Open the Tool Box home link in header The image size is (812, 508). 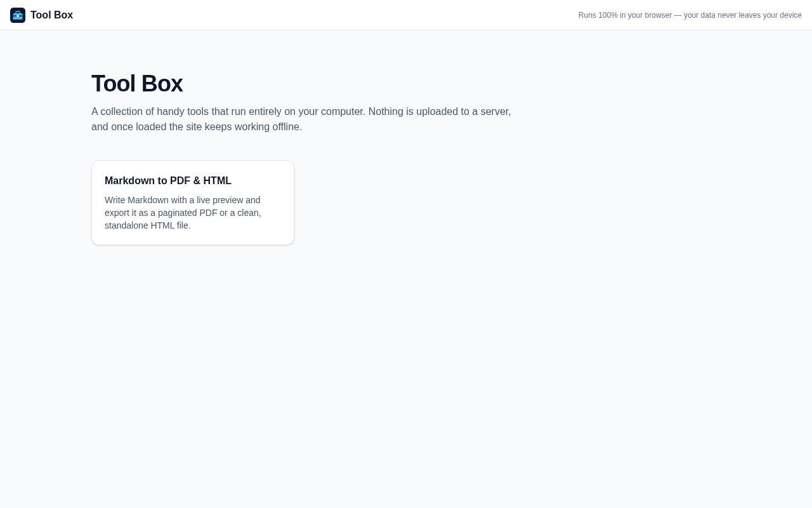(x=42, y=15)
